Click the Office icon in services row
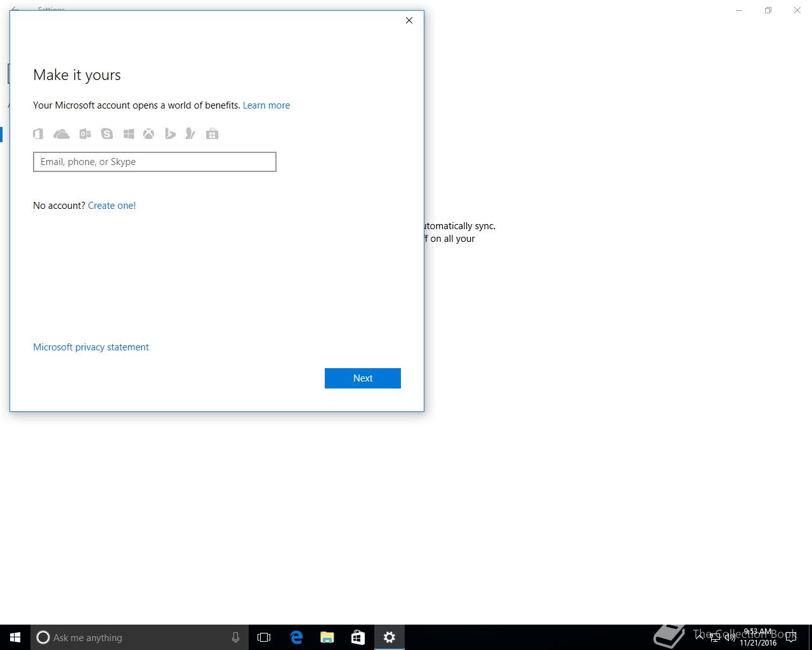This screenshot has height=650, width=812. [x=38, y=133]
